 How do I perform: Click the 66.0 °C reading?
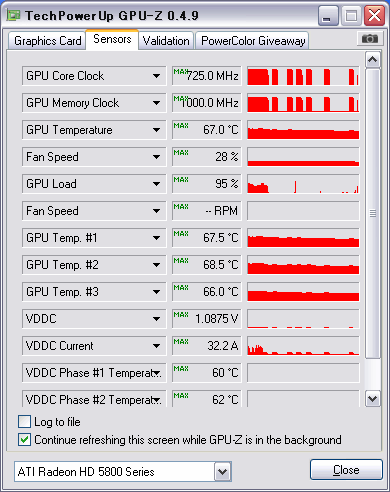pos(207,292)
